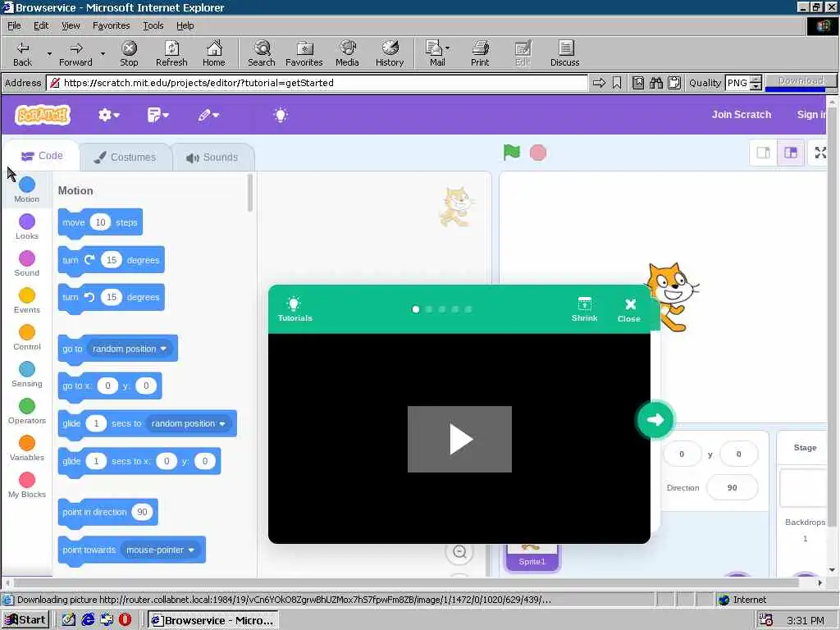Viewport: 840px width, 630px height.
Task: Switch to small stage layout
Action: [x=764, y=153]
